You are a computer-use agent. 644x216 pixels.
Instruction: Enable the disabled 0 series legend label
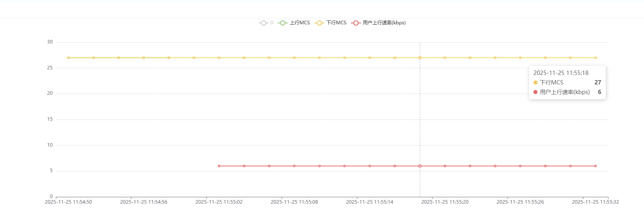272,23
